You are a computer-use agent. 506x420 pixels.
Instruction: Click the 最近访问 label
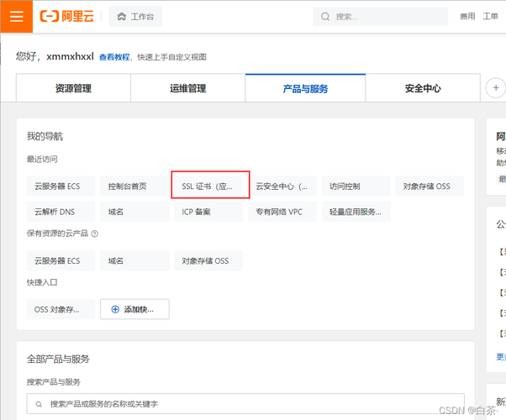42,159
